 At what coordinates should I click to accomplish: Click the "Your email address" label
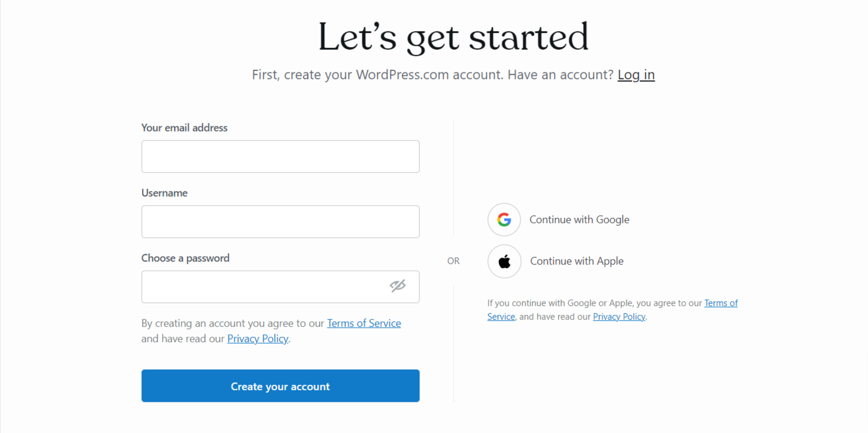point(184,127)
